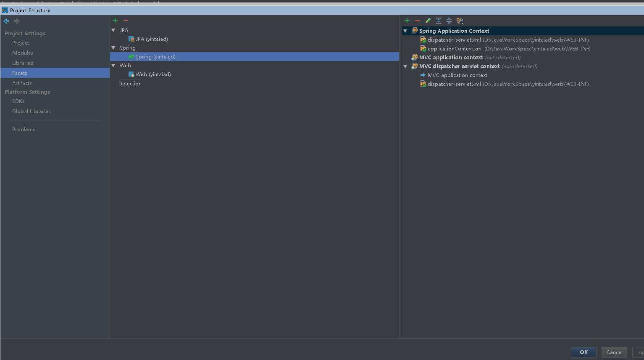Collapse the Spring facet group
This screenshot has height=360, width=644.
113,48
